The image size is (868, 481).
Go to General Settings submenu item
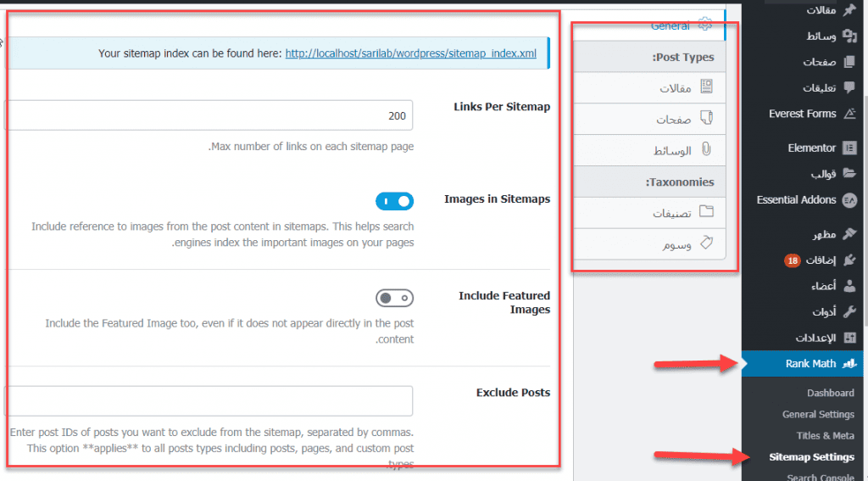pyautogui.click(x=817, y=415)
